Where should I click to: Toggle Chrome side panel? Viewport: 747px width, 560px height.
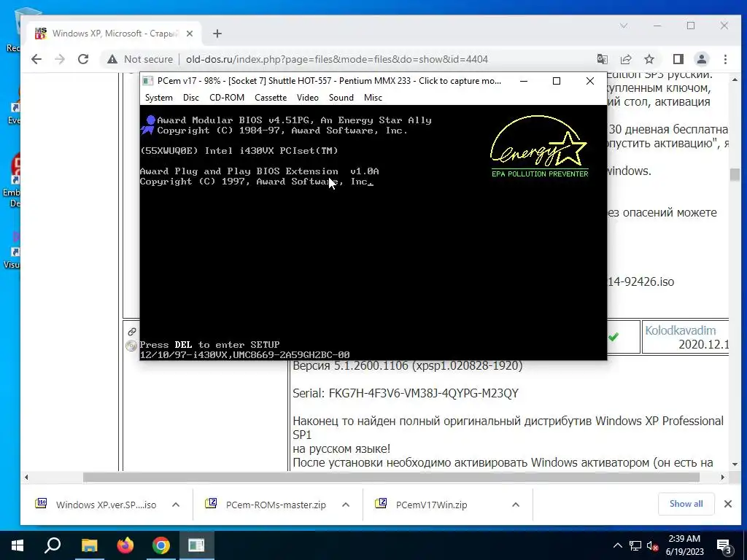coord(678,59)
